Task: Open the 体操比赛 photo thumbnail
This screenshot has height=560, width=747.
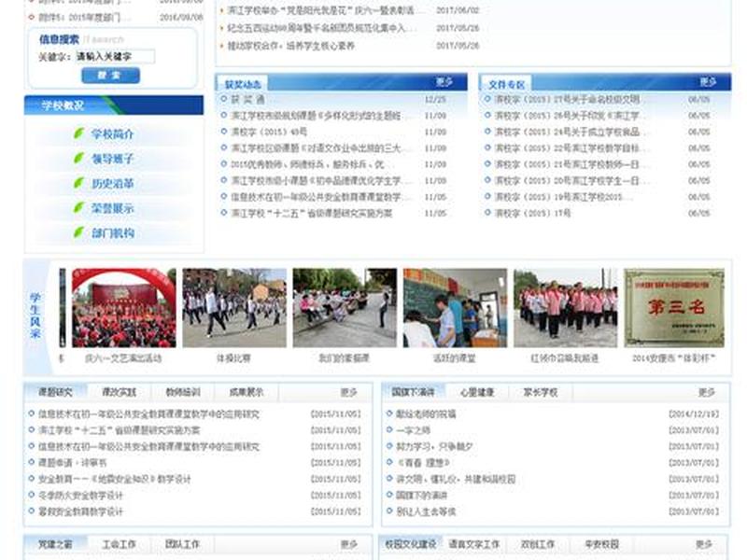Action: [x=234, y=308]
